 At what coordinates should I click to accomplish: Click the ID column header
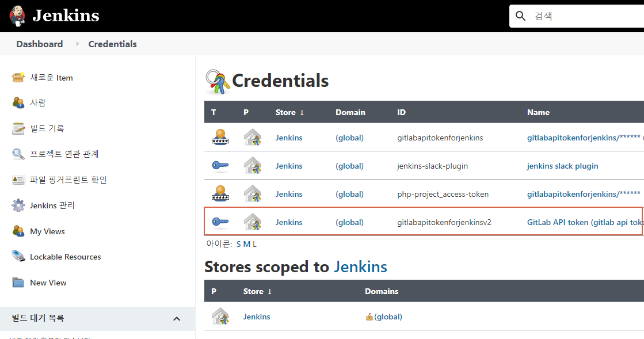pyautogui.click(x=401, y=112)
